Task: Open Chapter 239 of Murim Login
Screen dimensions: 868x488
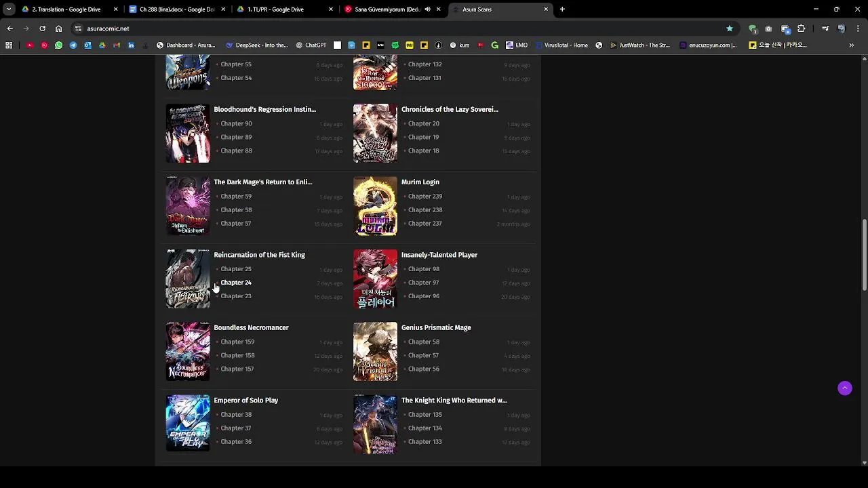Action: (425, 197)
